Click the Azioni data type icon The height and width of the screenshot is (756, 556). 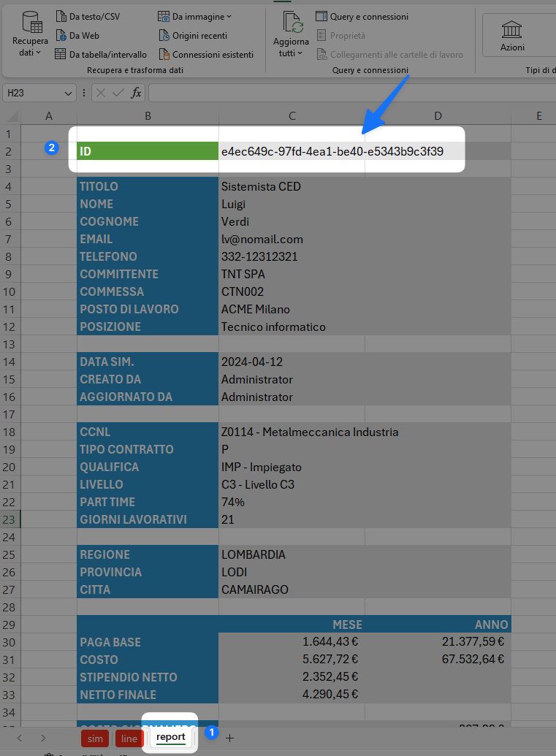pos(512,35)
